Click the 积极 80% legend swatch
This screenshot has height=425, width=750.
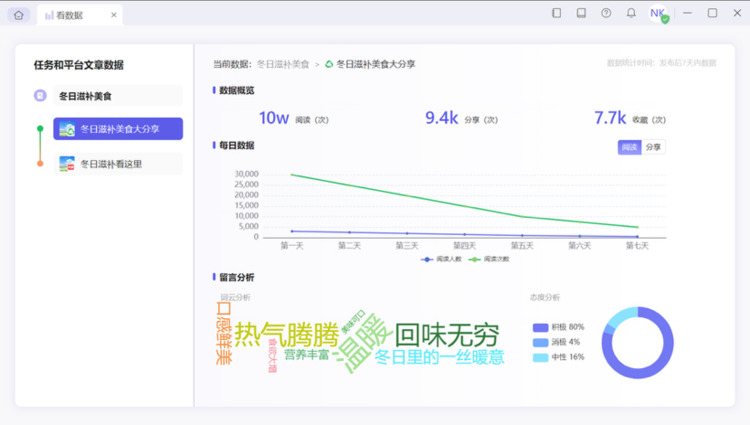point(540,327)
